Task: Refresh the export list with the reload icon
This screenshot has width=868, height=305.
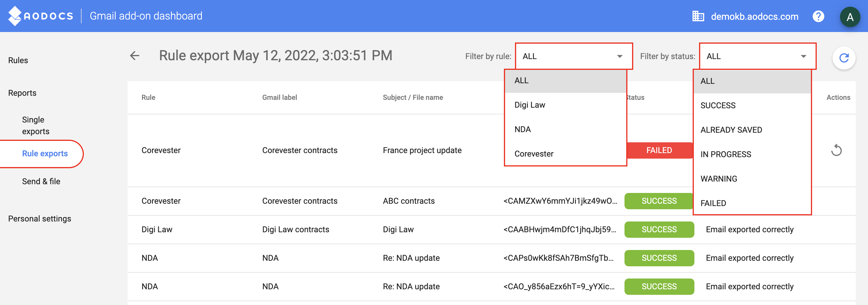Action: (x=844, y=57)
